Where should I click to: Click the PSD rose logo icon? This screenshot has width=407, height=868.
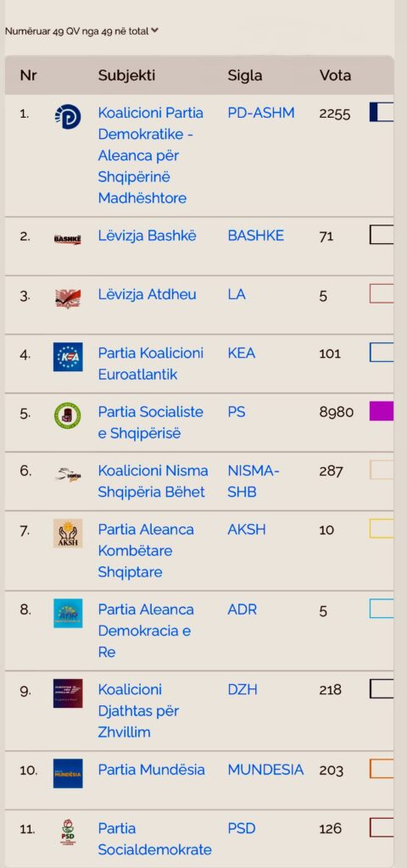tap(68, 832)
